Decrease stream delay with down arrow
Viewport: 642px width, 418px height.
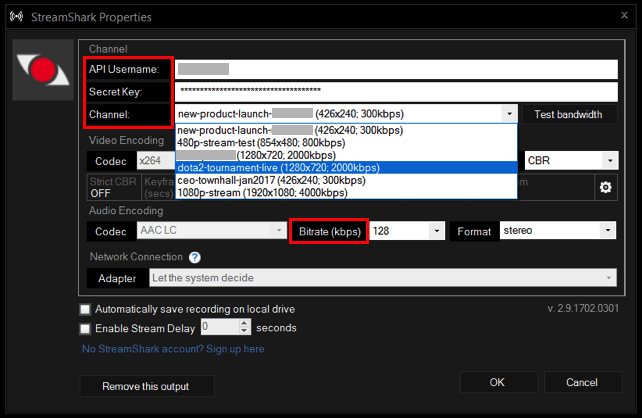click(x=244, y=331)
